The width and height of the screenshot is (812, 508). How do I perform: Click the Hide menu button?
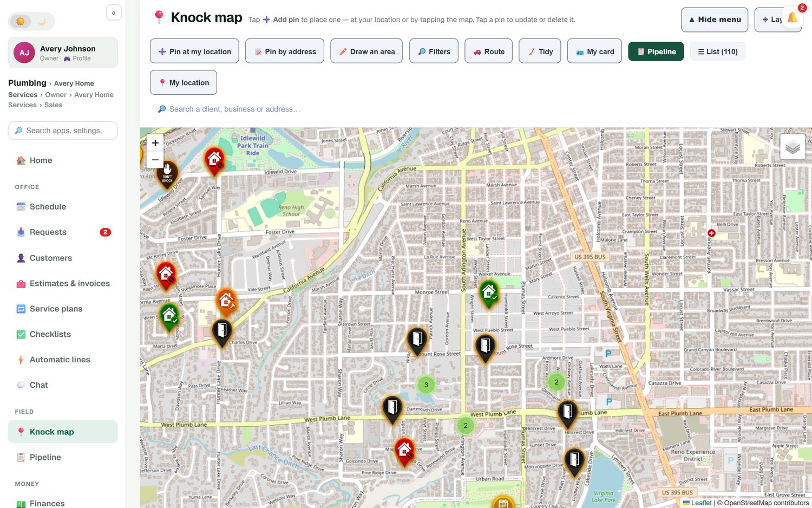pos(715,19)
